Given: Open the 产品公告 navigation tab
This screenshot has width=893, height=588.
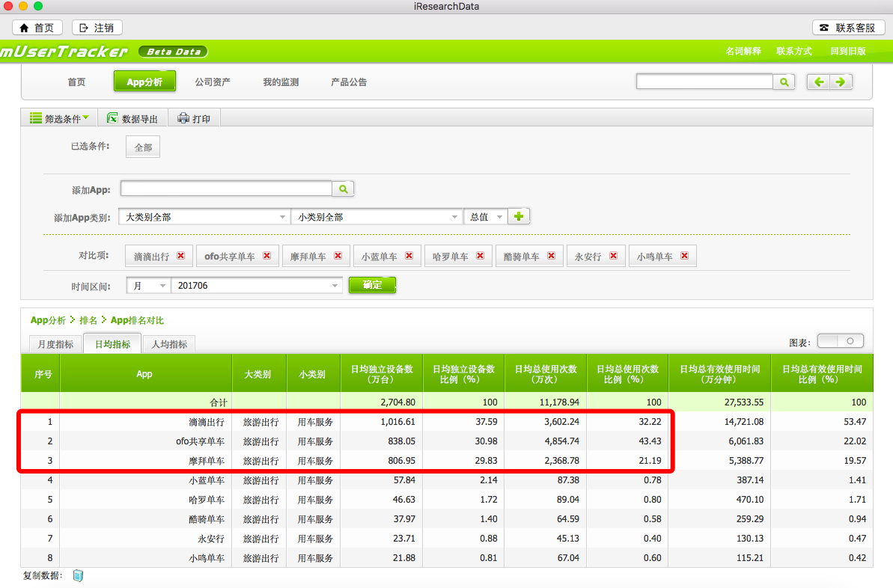Looking at the screenshot, I should pos(349,82).
